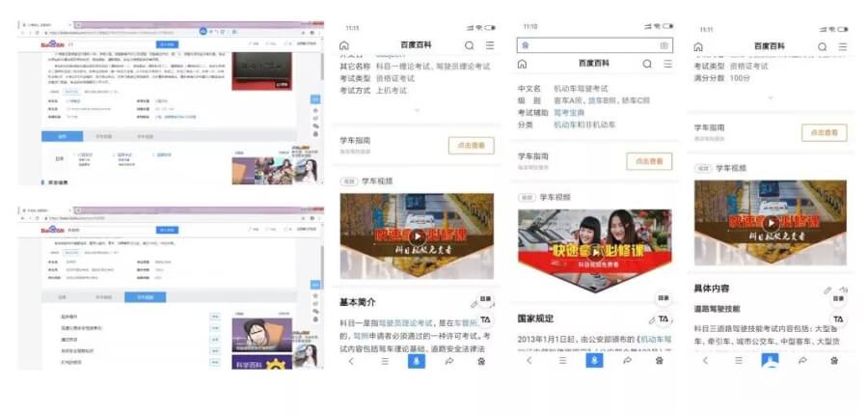This screenshot has width=868, height=415.
Task: Tap pencil edit icon beside 具体内容 heading
Action: (827, 289)
